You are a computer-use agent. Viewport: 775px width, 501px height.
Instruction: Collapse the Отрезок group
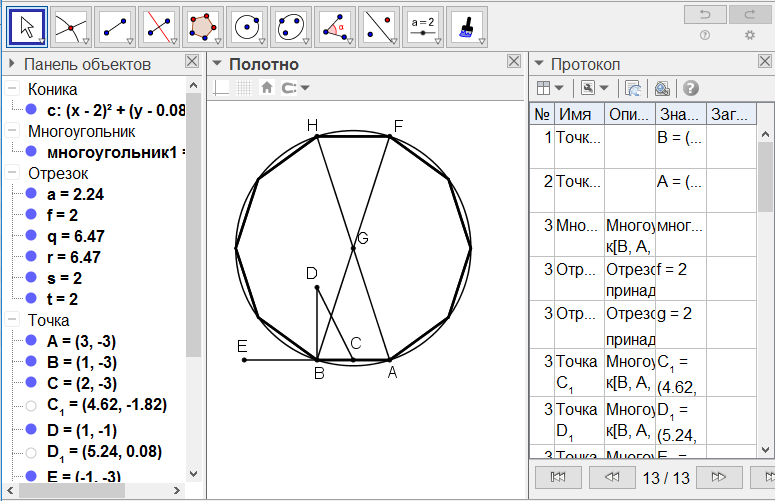pyautogui.click(x=13, y=173)
